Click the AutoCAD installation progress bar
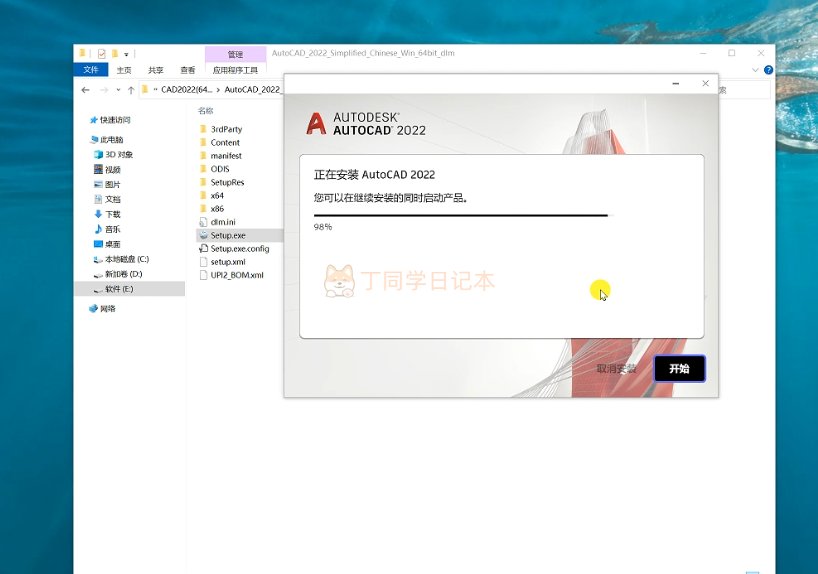This screenshot has height=574, width=818. pos(460,215)
